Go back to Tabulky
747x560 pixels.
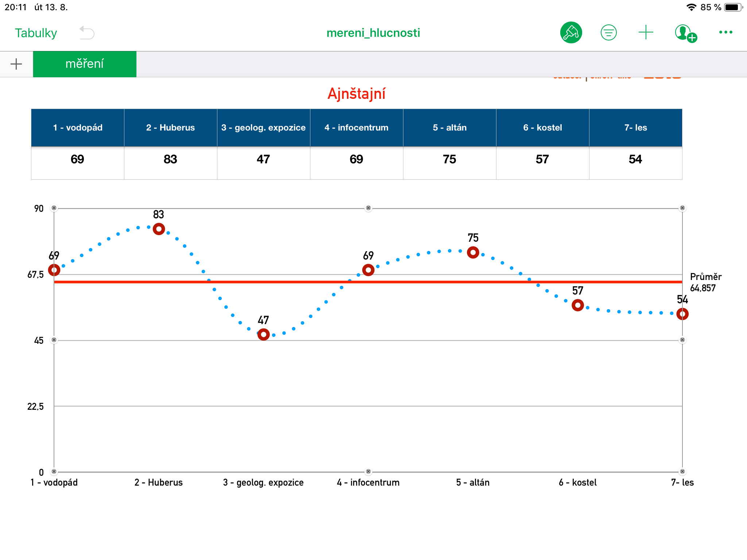(36, 33)
